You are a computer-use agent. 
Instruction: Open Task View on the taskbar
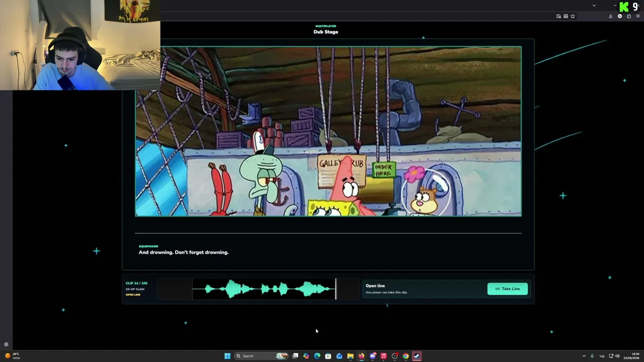pyautogui.click(x=295, y=356)
